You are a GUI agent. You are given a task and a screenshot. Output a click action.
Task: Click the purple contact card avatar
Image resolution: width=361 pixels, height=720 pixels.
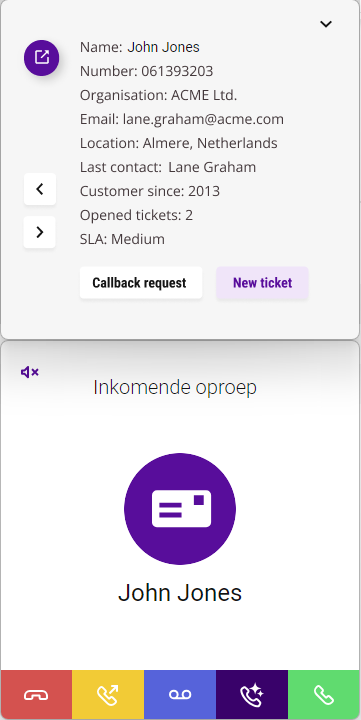[180, 509]
